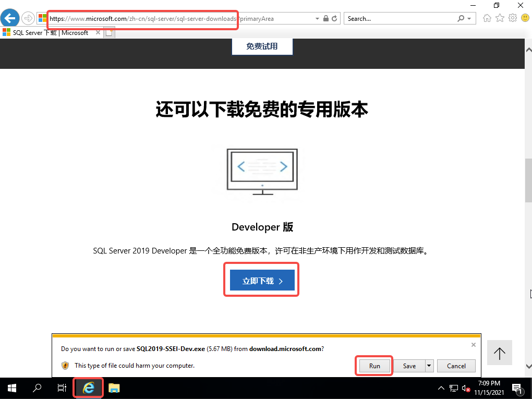Save the downloaded file
Screen dimensions: 532x399
(409, 366)
